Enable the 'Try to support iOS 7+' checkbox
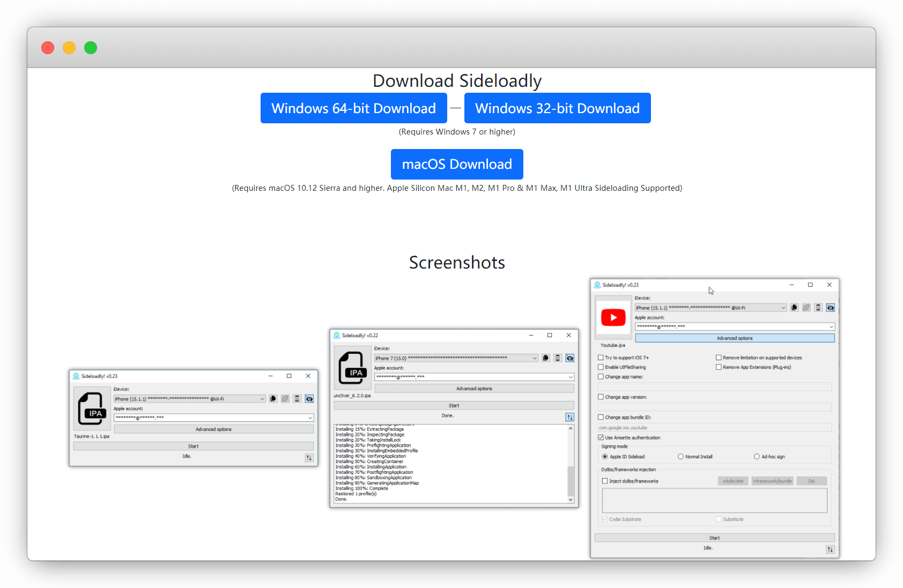903x588 pixels. (x=601, y=358)
